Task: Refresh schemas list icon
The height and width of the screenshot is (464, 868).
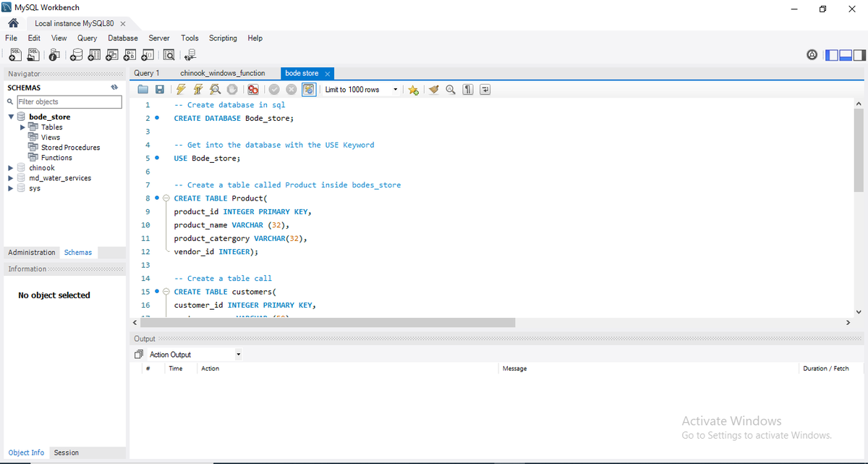Action: tap(114, 88)
